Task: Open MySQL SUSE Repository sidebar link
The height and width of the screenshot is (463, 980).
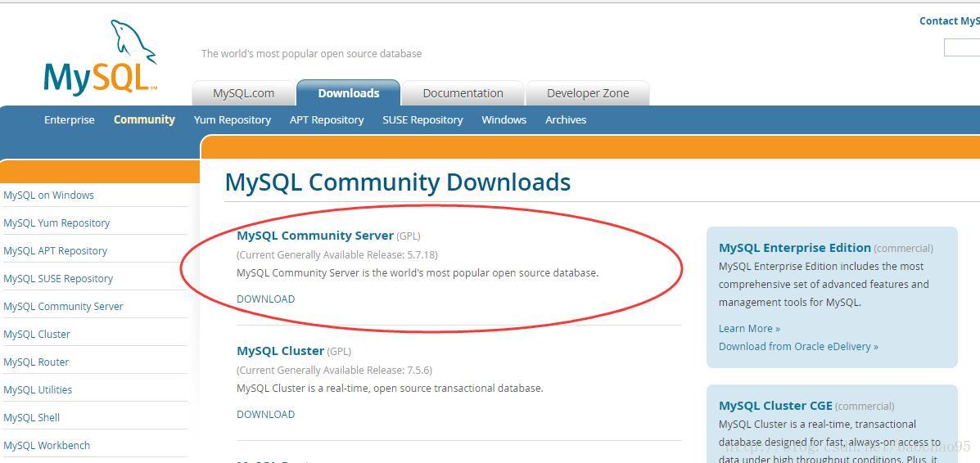Action: point(58,279)
